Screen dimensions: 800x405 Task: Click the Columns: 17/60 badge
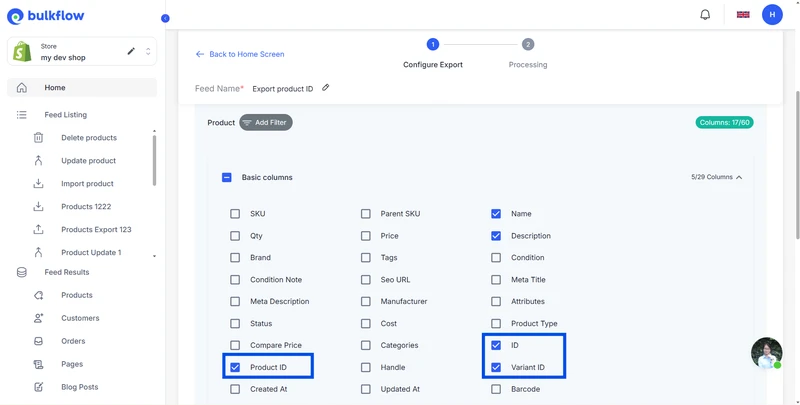point(724,122)
